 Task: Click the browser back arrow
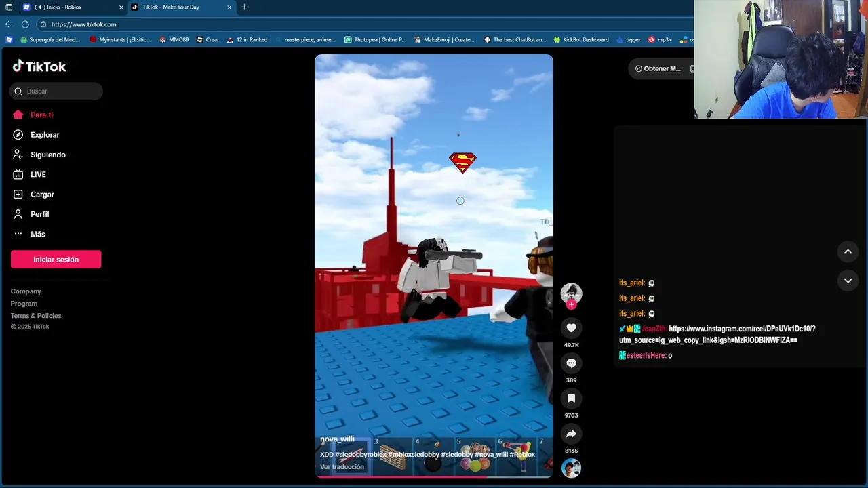9,24
